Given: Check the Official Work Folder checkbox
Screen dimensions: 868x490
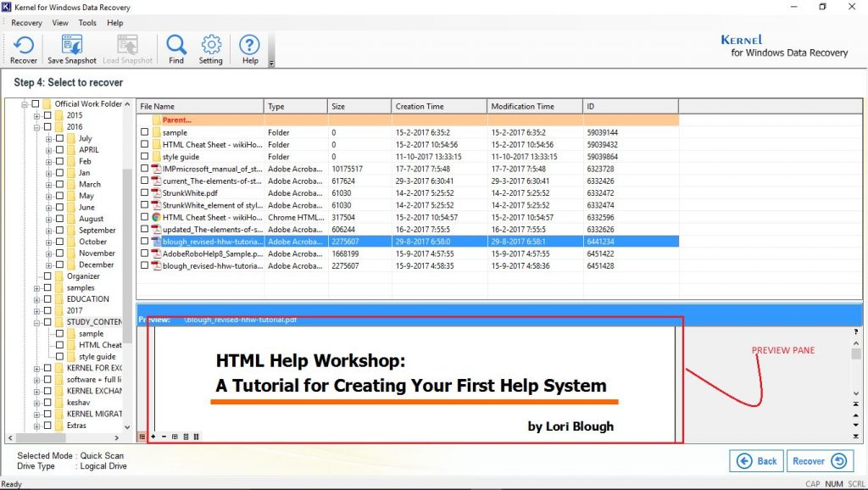Looking at the screenshot, I should point(36,103).
